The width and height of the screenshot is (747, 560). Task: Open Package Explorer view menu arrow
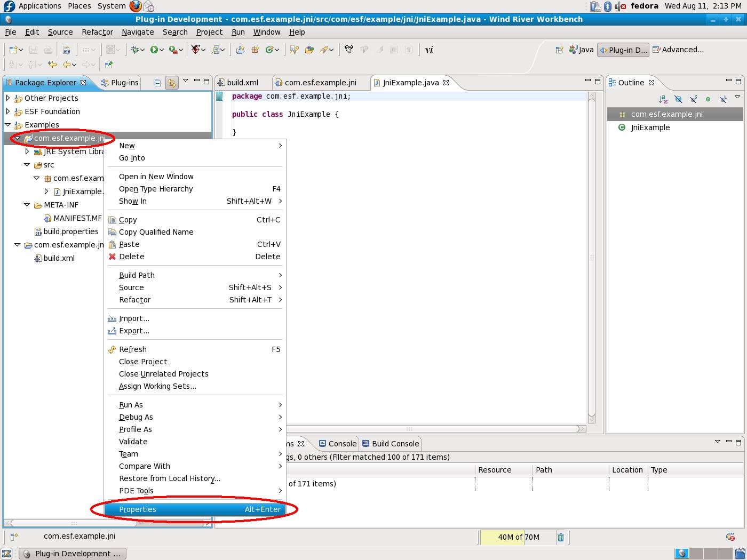tap(186, 81)
